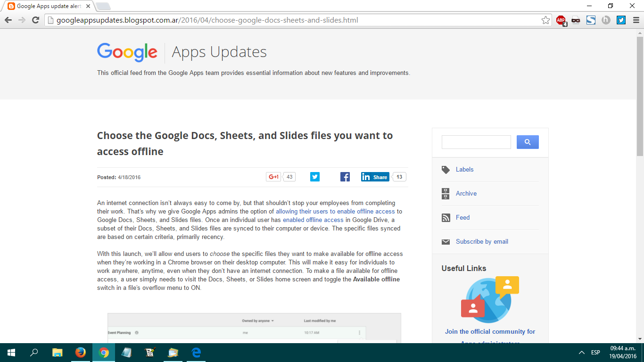This screenshot has width=644, height=362.
Task: Click the tag icon next to Labels
Action: point(446,170)
